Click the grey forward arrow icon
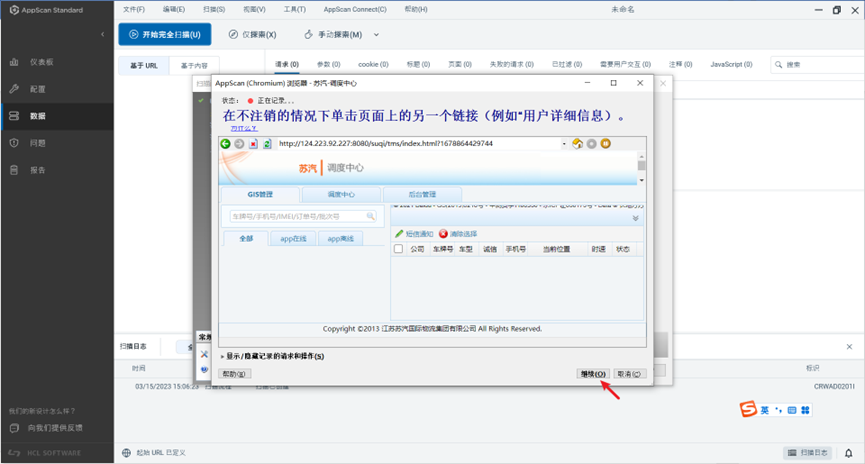The image size is (865, 464). tap(239, 143)
